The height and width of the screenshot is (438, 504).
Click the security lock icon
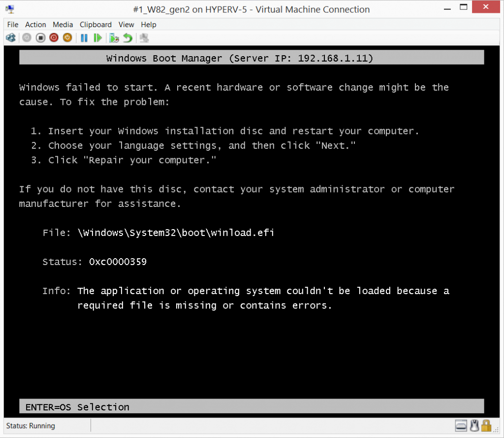486,425
